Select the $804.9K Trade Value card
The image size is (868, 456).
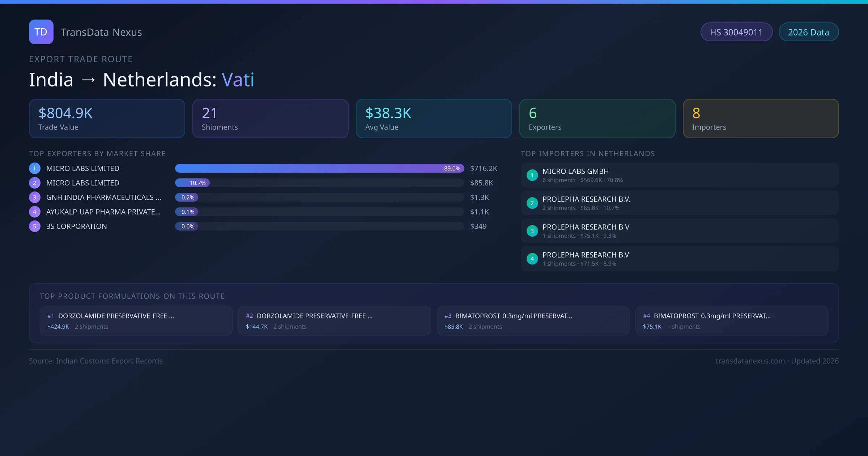pos(107,118)
